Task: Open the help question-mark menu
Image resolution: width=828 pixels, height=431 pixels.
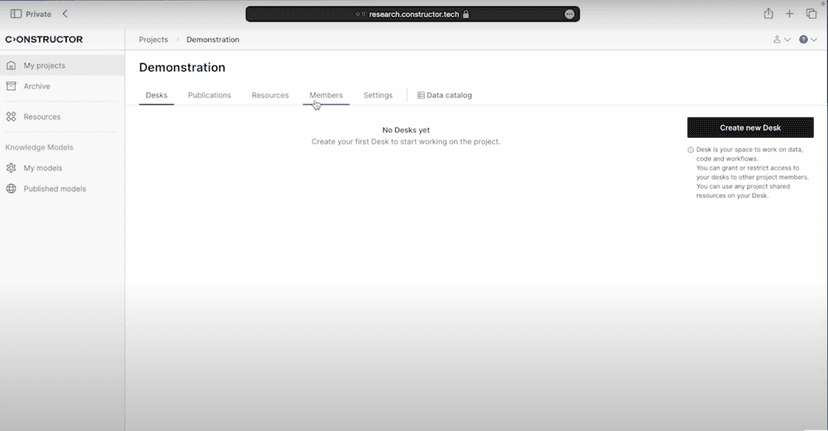Action: click(808, 40)
